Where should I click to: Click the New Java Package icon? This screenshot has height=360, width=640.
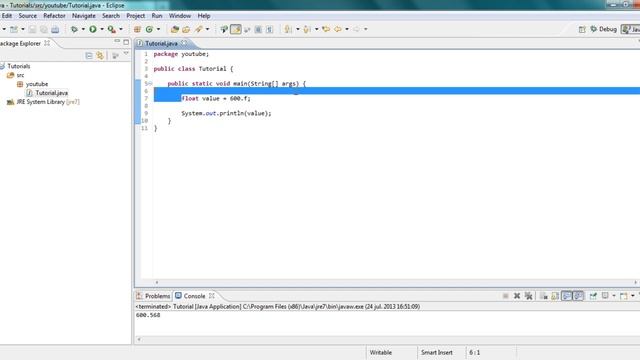137,29
